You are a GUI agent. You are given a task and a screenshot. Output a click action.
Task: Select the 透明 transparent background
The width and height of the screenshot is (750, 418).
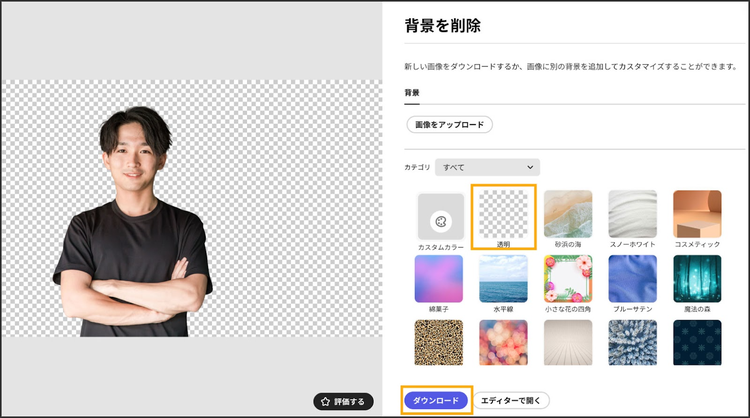coord(503,214)
